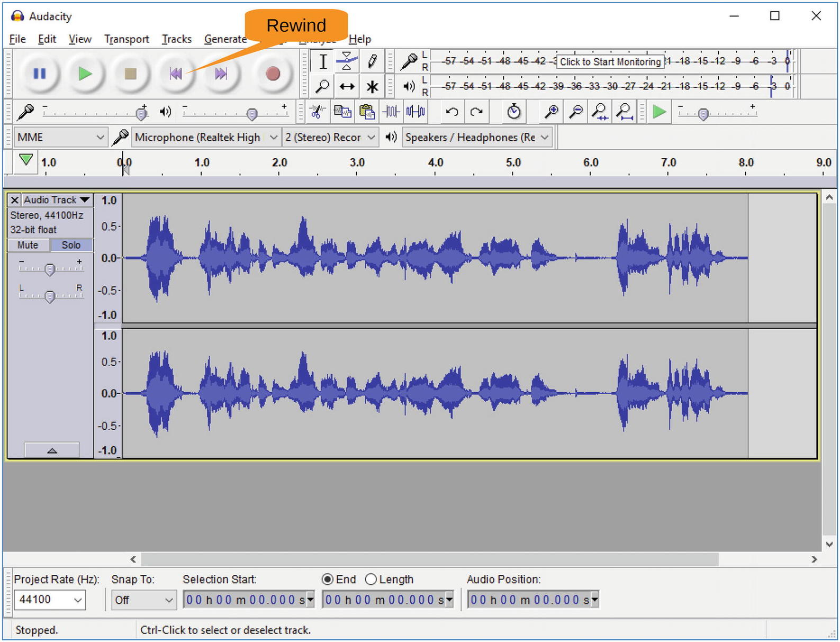Click the horizontal scrollbar right arrow
This screenshot has width=840, height=642.
click(x=814, y=559)
